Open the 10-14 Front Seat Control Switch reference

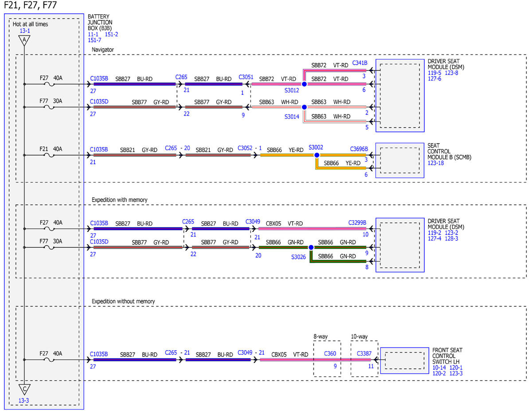(439, 367)
